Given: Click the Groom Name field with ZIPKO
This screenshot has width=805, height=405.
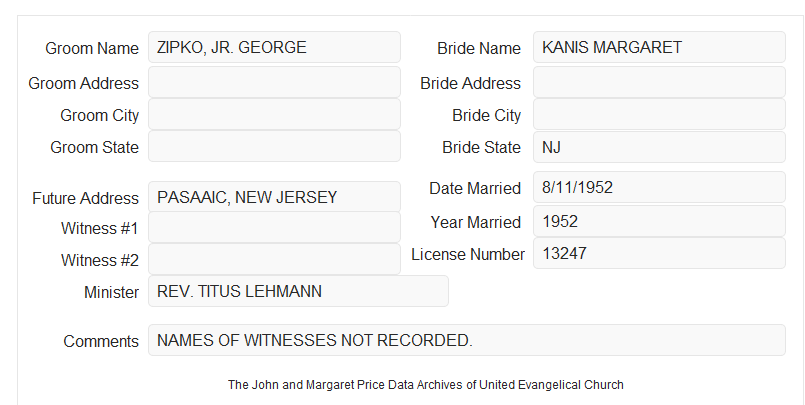Looking at the screenshot, I should point(274,47).
